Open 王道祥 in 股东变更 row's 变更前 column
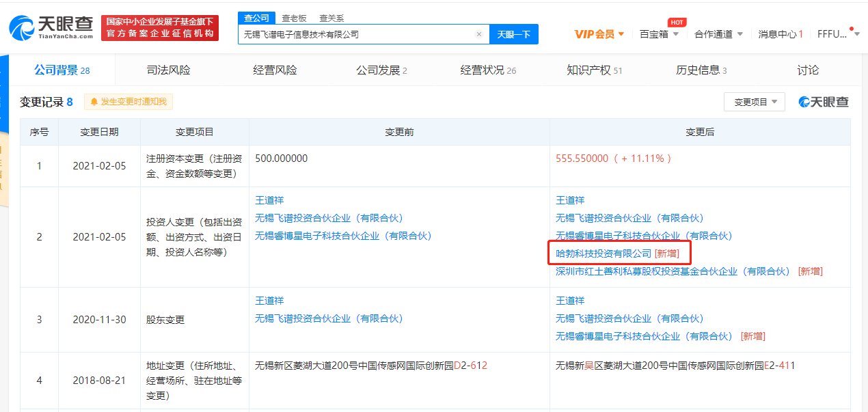 click(x=269, y=301)
